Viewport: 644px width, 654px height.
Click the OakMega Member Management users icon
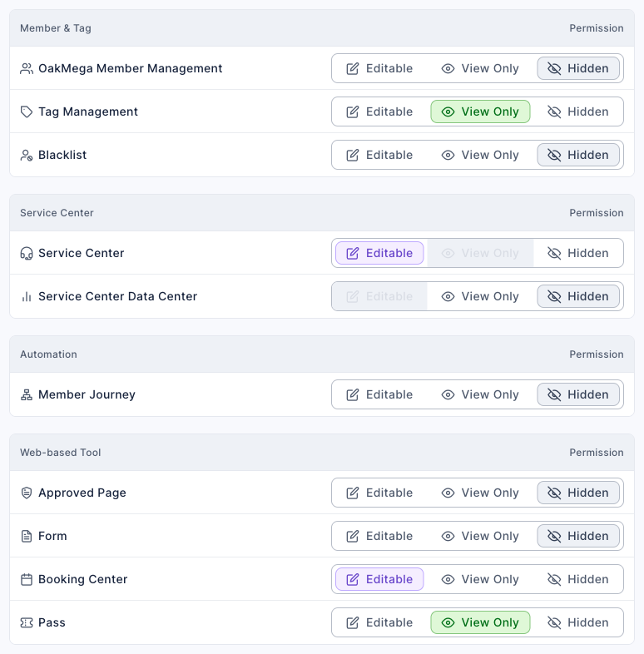[x=27, y=68]
